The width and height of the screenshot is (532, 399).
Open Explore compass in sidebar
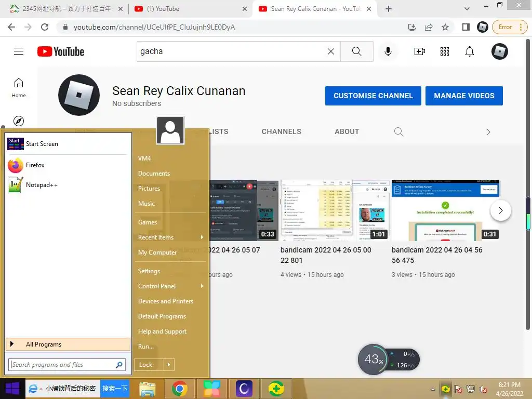[19, 121]
